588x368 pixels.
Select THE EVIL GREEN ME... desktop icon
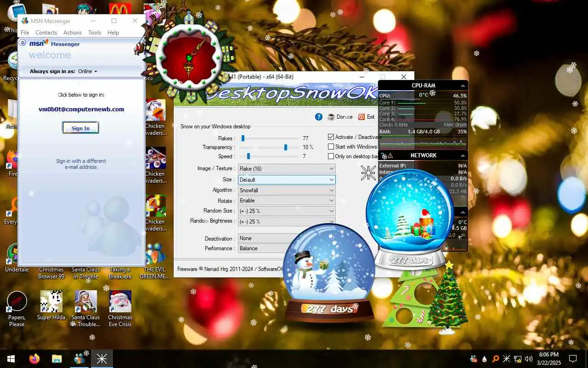coord(155,261)
